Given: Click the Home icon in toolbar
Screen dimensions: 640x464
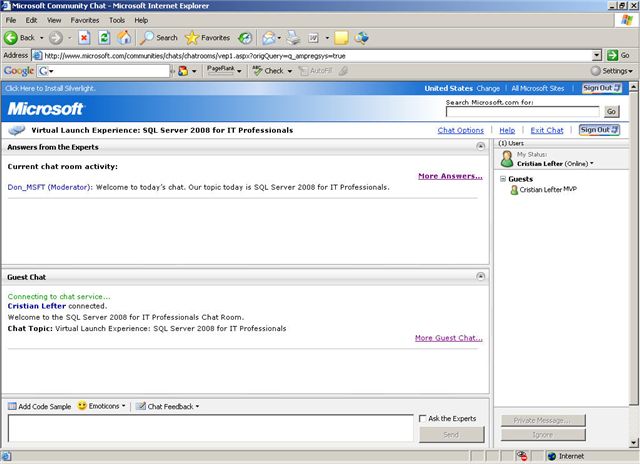Looking at the screenshot, I should tap(124, 38).
